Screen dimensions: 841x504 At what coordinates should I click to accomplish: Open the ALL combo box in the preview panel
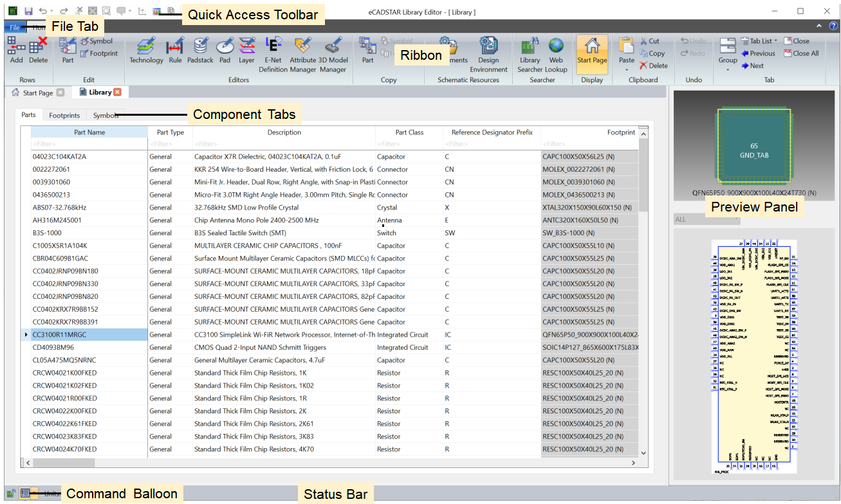click(x=707, y=219)
